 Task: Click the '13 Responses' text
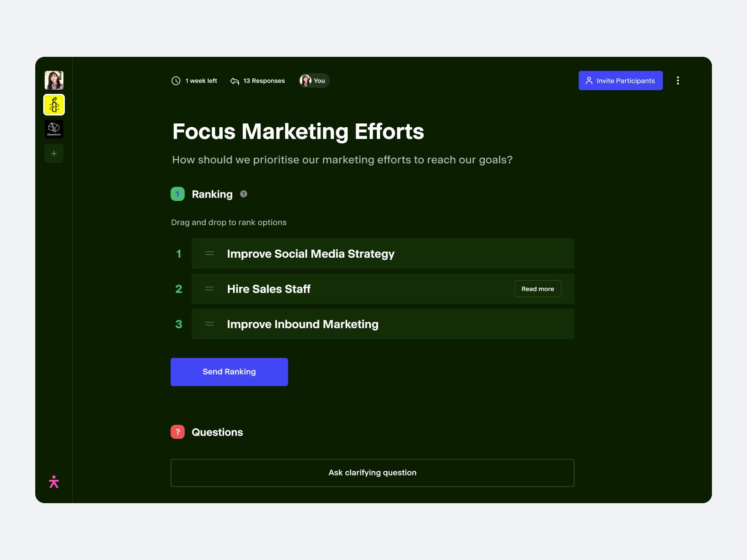(264, 81)
